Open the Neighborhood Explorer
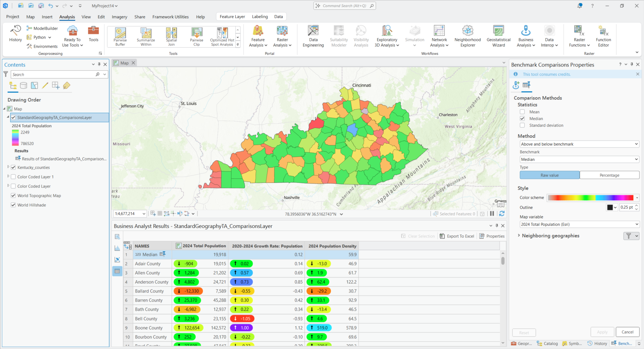 click(468, 35)
